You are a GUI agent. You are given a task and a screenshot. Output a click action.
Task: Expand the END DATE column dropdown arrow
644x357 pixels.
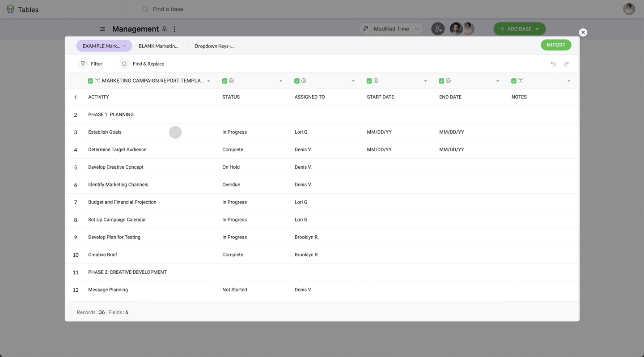pyautogui.click(x=498, y=81)
